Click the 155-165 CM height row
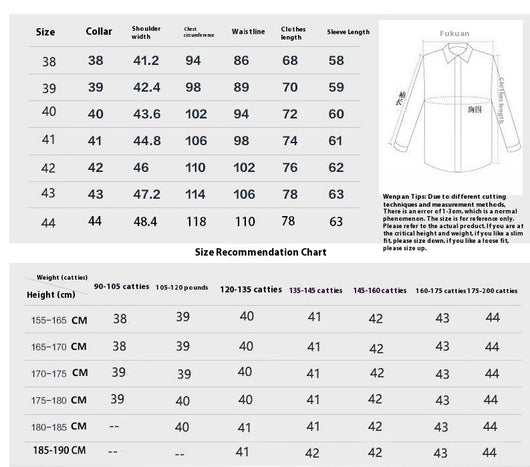 click(273, 319)
